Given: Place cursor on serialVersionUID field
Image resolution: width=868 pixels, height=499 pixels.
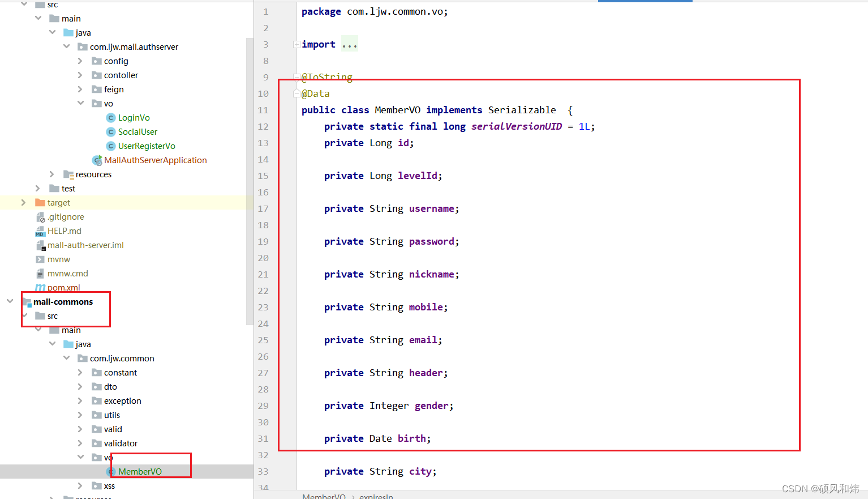Looking at the screenshot, I should pyautogui.click(x=517, y=126).
